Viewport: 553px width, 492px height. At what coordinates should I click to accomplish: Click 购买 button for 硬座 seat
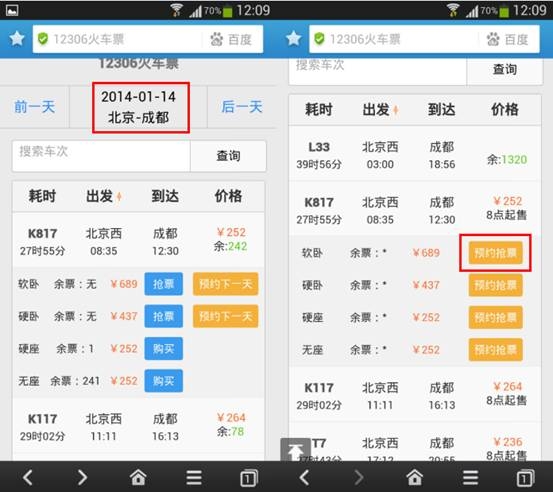pos(164,348)
